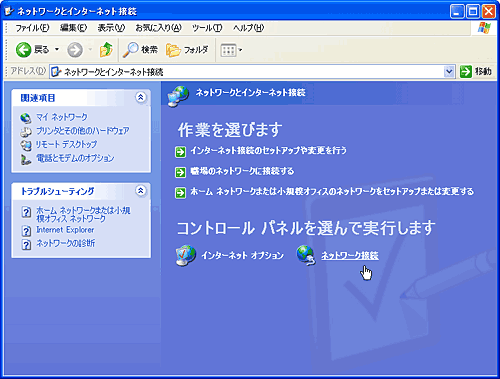
Task: Open the 編集(E) menu
Action: (74, 28)
